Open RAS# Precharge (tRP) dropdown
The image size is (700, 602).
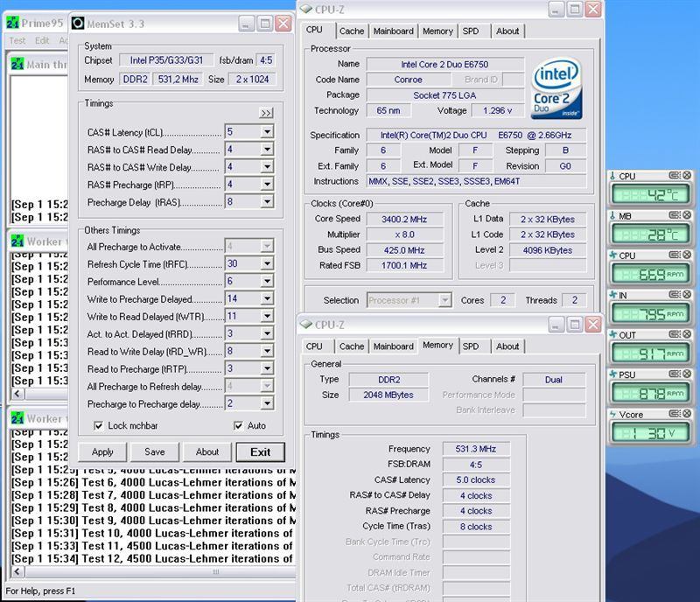(267, 184)
